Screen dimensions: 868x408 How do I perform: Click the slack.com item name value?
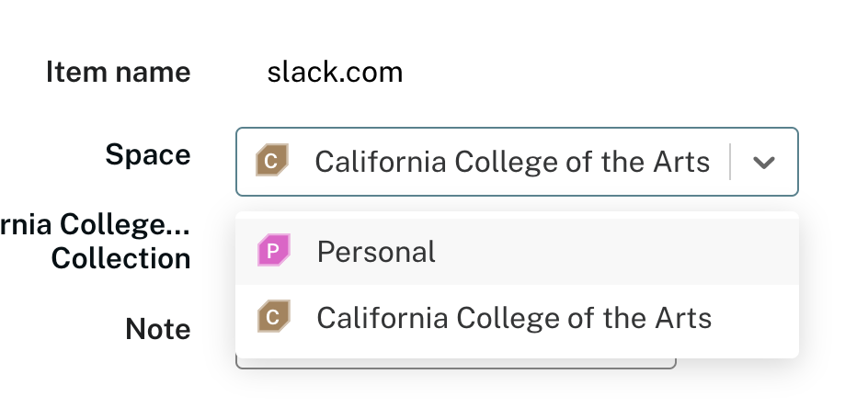335,72
